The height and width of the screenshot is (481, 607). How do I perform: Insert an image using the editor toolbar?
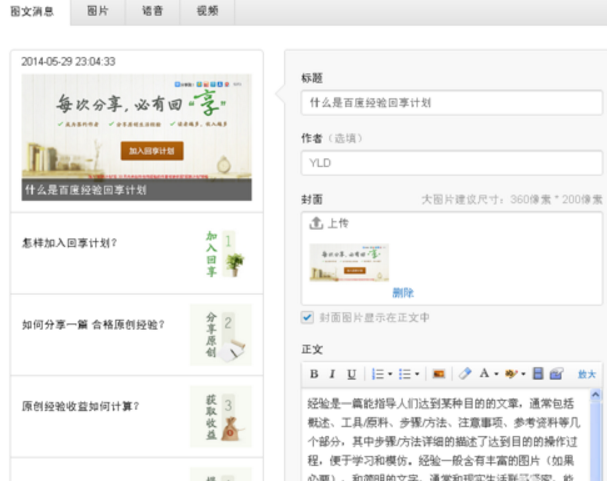pos(439,374)
